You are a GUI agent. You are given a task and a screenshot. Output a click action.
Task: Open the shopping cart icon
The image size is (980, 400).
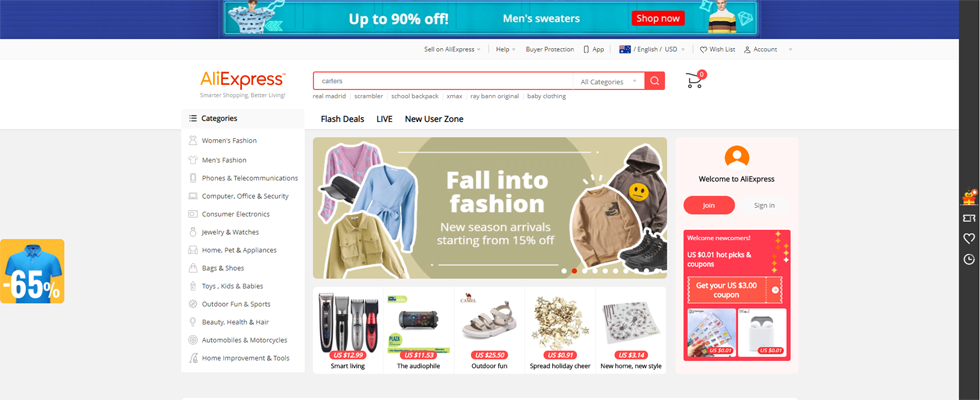[x=694, y=80]
